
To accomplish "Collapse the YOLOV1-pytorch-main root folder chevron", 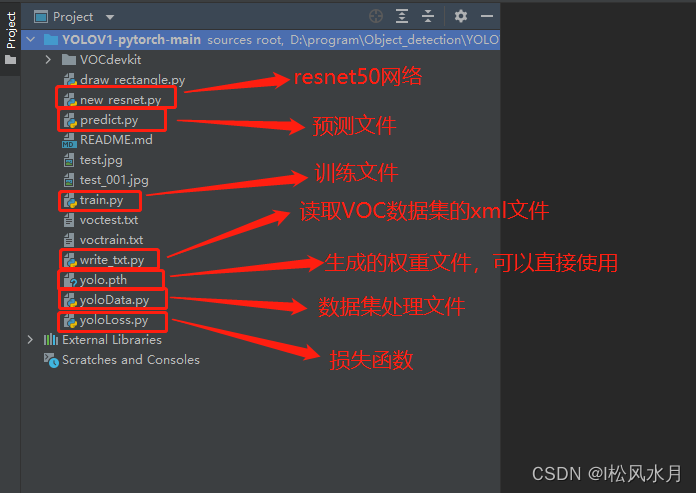I will pyautogui.click(x=31, y=39).
